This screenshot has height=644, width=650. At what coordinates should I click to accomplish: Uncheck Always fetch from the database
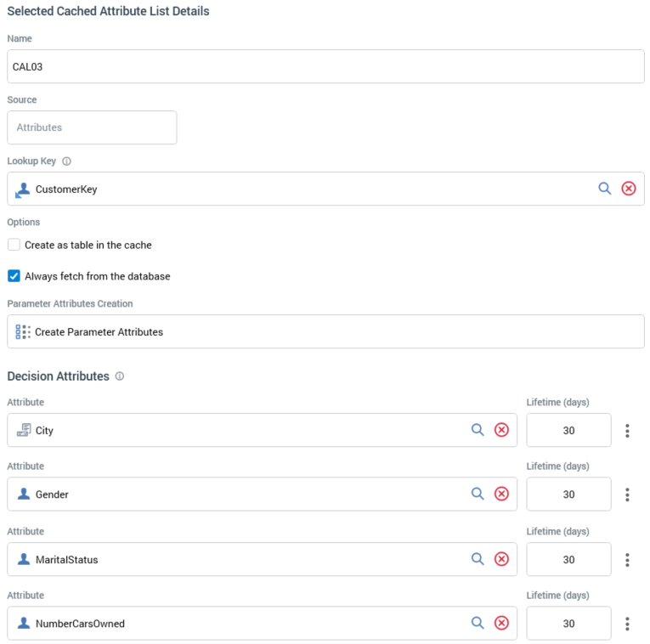[x=14, y=276]
